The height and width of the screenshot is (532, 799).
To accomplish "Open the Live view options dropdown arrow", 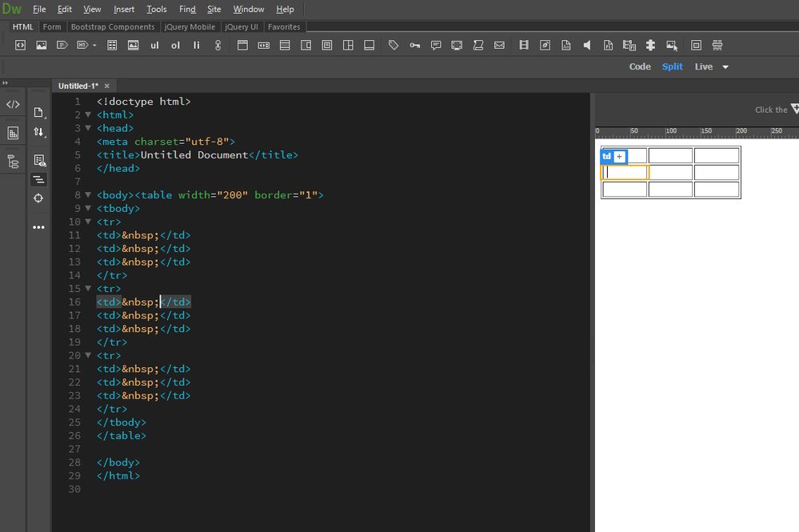I will coord(725,67).
